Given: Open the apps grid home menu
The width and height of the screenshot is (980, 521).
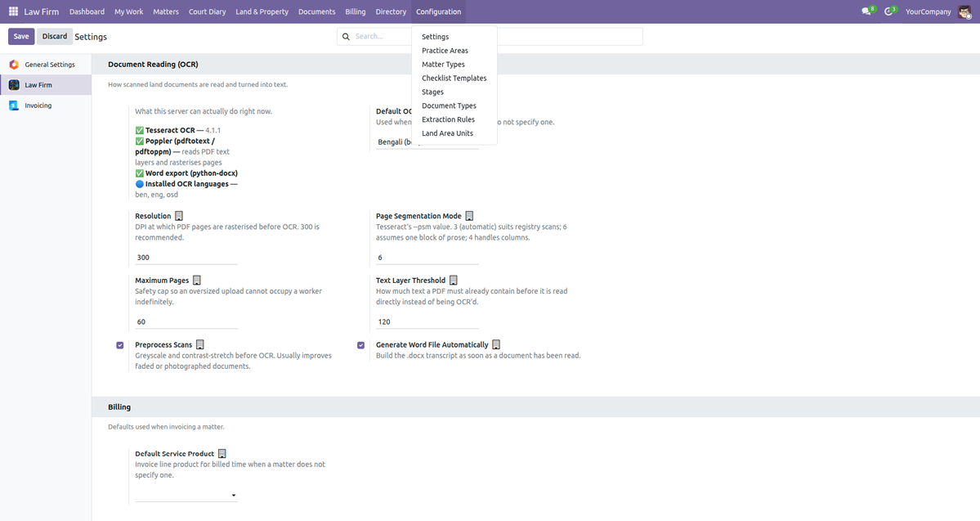Looking at the screenshot, I should click(13, 11).
